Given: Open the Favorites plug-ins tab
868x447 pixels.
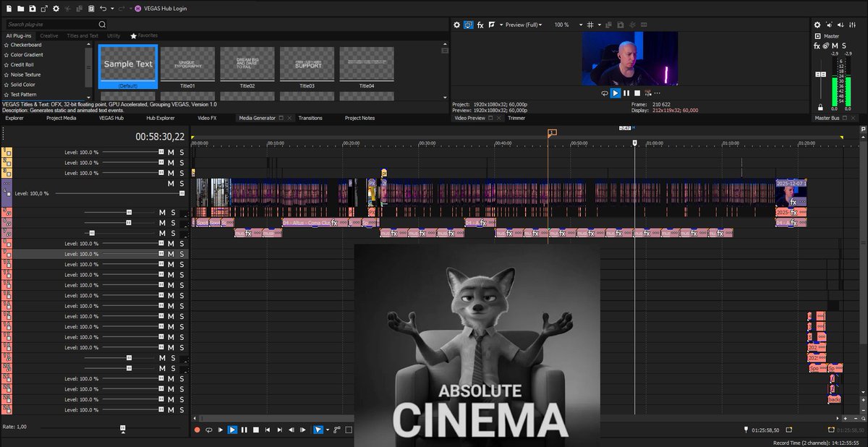Looking at the screenshot, I should (144, 35).
